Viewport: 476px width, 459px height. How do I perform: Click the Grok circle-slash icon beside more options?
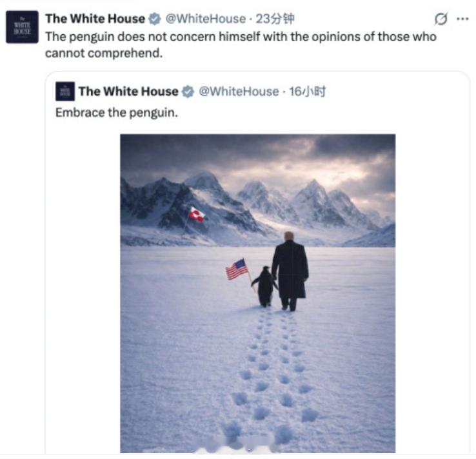pyautogui.click(x=441, y=19)
